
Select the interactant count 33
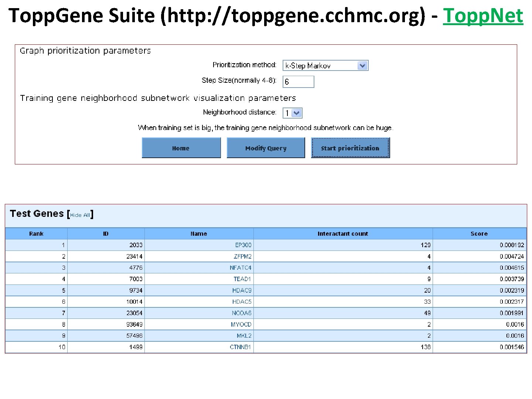pyautogui.click(x=427, y=302)
